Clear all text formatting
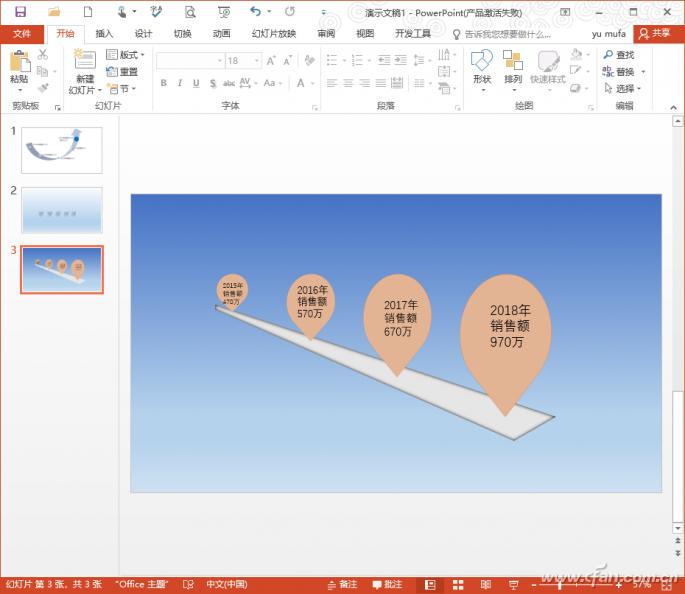The image size is (685, 594). [x=310, y=60]
